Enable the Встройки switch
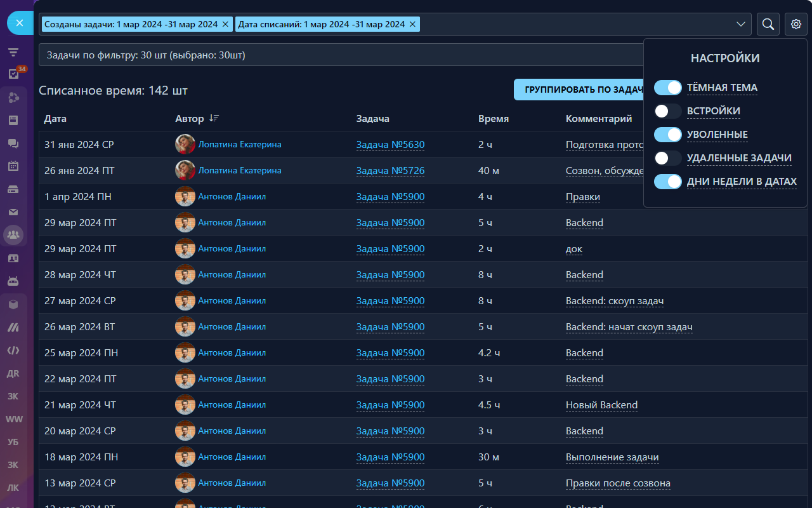 (668, 111)
